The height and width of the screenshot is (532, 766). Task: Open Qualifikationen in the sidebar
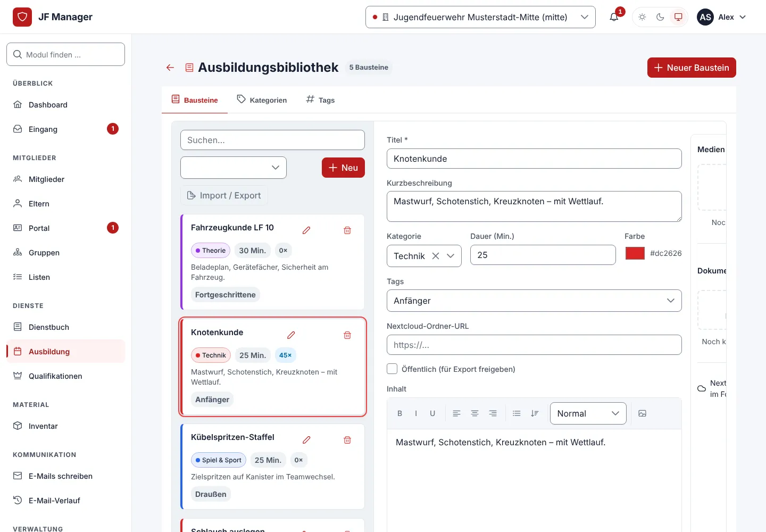(x=66, y=376)
